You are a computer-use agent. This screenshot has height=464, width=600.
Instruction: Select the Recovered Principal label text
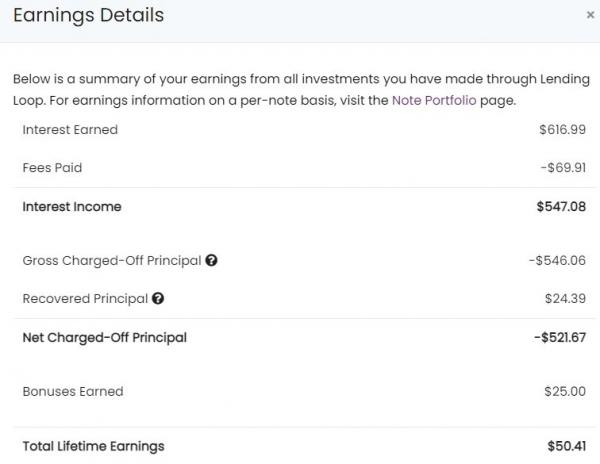click(85, 298)
